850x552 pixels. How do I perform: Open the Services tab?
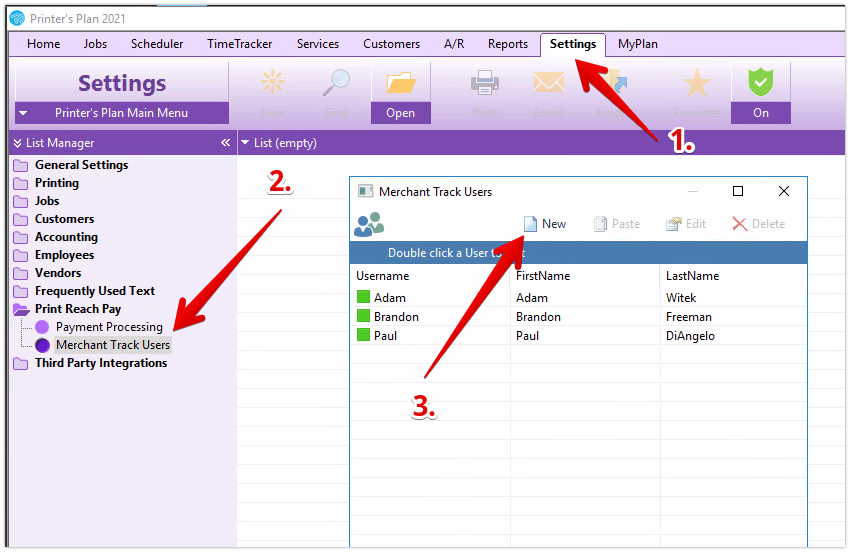point(318,44)
